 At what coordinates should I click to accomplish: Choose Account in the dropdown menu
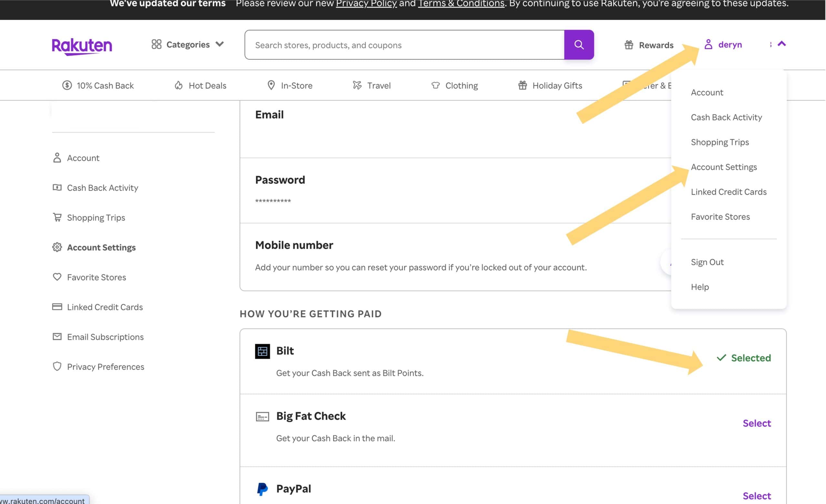pyautogui.click(x=707, y=92)
